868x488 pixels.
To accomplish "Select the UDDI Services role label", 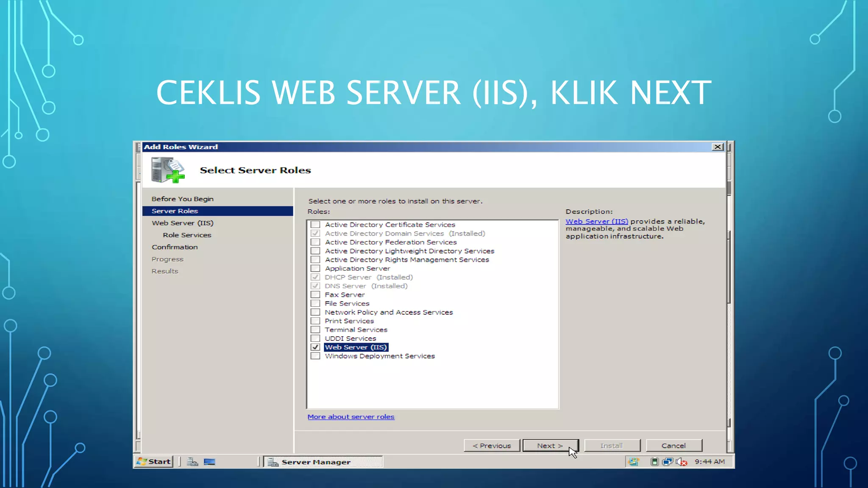I will point(351,338).
